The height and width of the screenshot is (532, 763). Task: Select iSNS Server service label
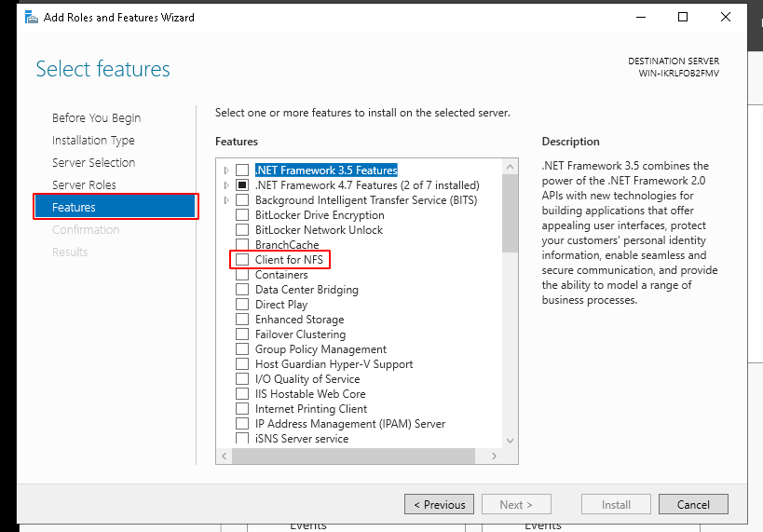[x=302, y=439]
